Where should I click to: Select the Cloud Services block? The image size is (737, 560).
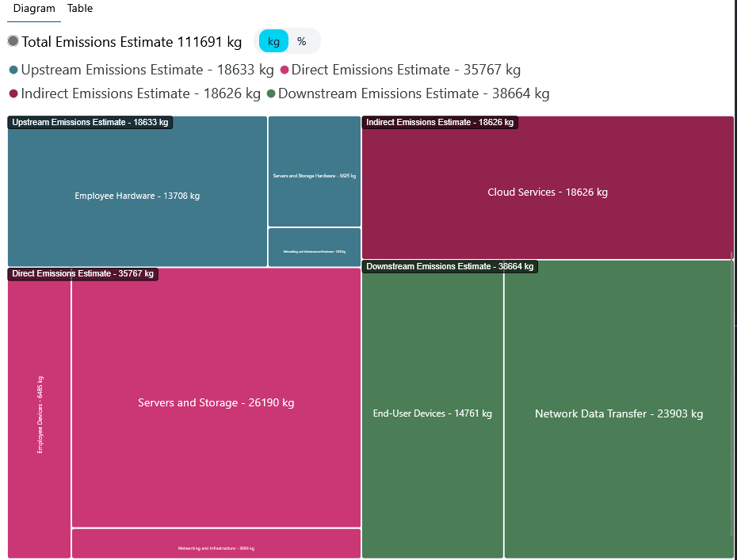click(x=548, y=192)
